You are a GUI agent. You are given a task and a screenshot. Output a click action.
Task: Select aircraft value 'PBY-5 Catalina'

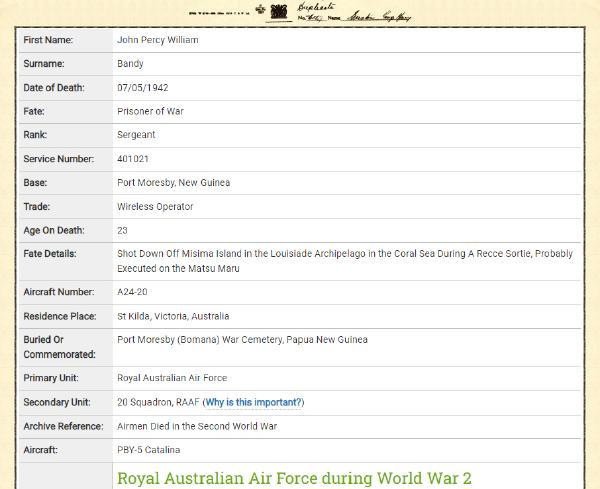[x=148, y=450]
